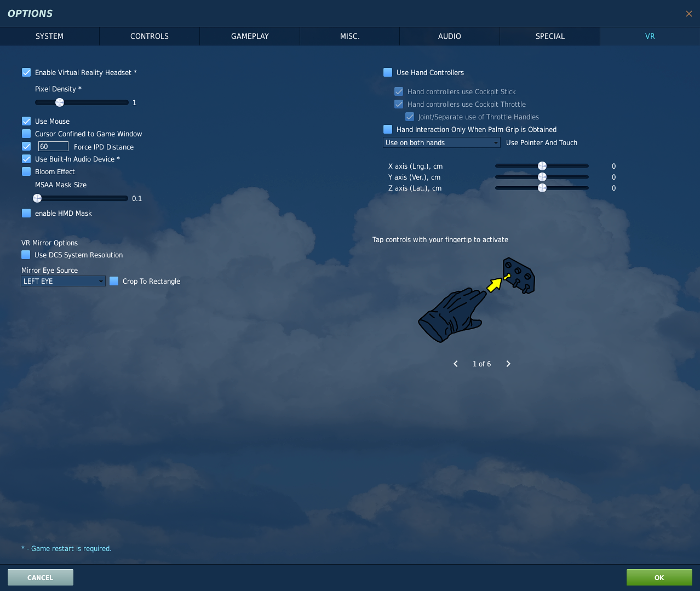
Task: Check the Crop To Rectangle box
Action: (x=114, y=281)
